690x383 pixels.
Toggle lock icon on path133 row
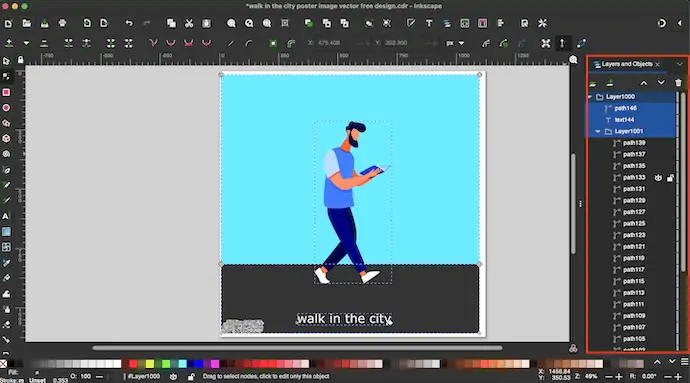pyautogui.click(x=670, y=178)
